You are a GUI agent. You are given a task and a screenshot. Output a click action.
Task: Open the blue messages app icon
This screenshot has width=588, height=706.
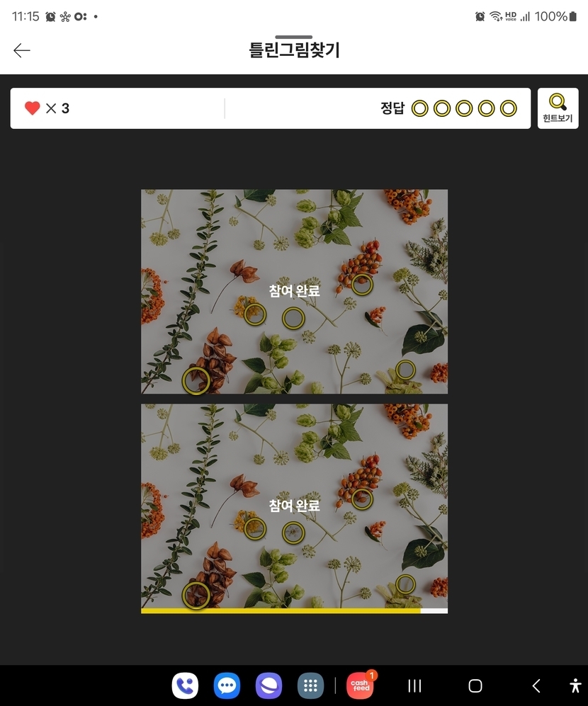(227, 685)
